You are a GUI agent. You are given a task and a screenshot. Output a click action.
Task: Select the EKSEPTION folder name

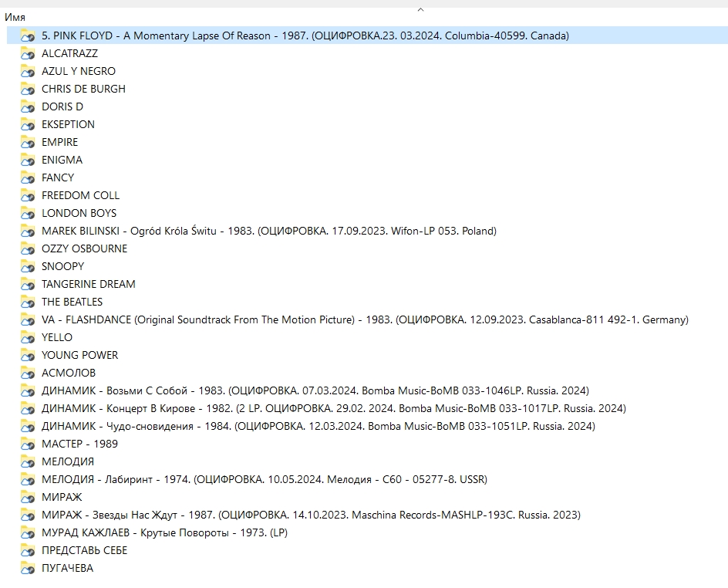(x=68, y=124)
